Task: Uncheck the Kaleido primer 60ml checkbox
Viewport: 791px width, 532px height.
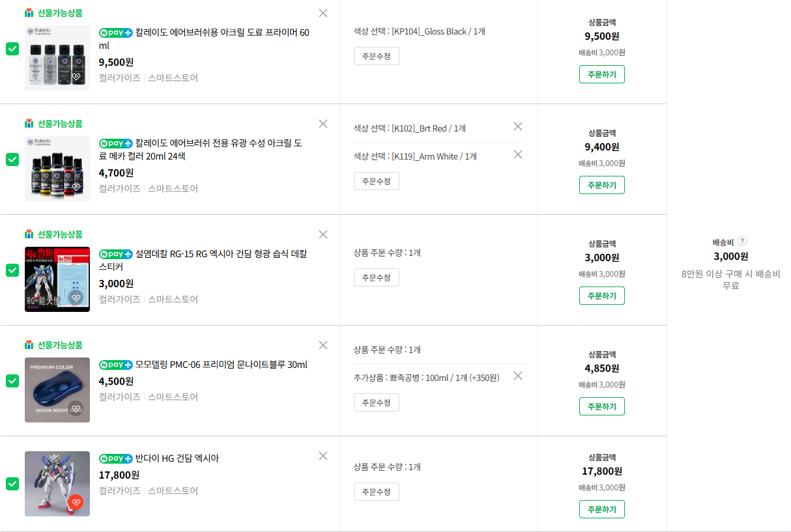Action: coord(12,49)
